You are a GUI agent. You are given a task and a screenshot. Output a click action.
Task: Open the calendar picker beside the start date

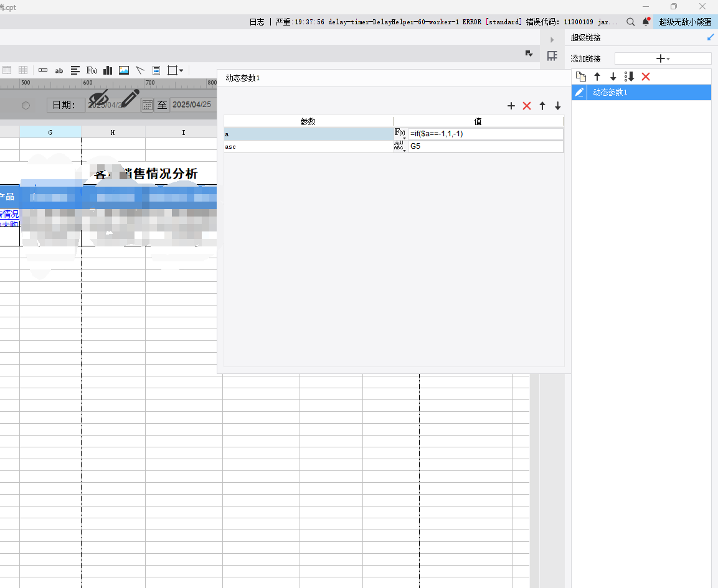(148, 105)
